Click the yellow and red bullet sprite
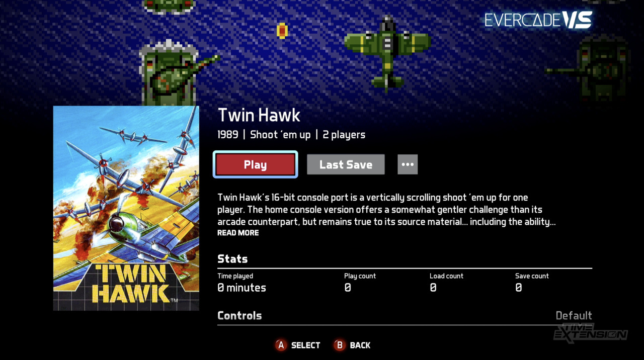 point(282,31)
